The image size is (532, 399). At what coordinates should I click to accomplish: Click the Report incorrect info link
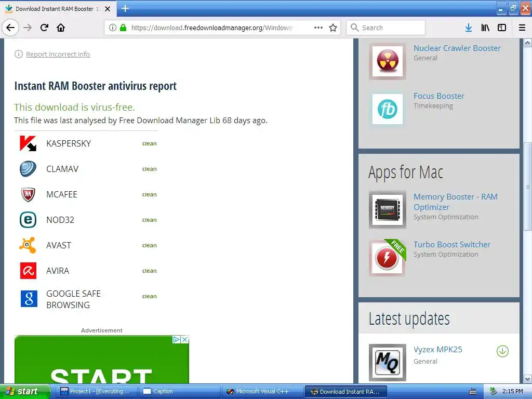point(58,54)
